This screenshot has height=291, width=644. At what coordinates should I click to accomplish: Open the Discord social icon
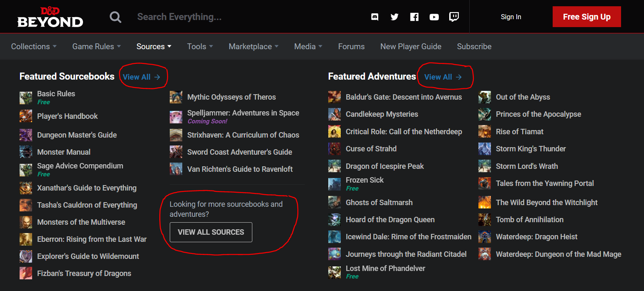pyautogui.click(x=375, y=17)
